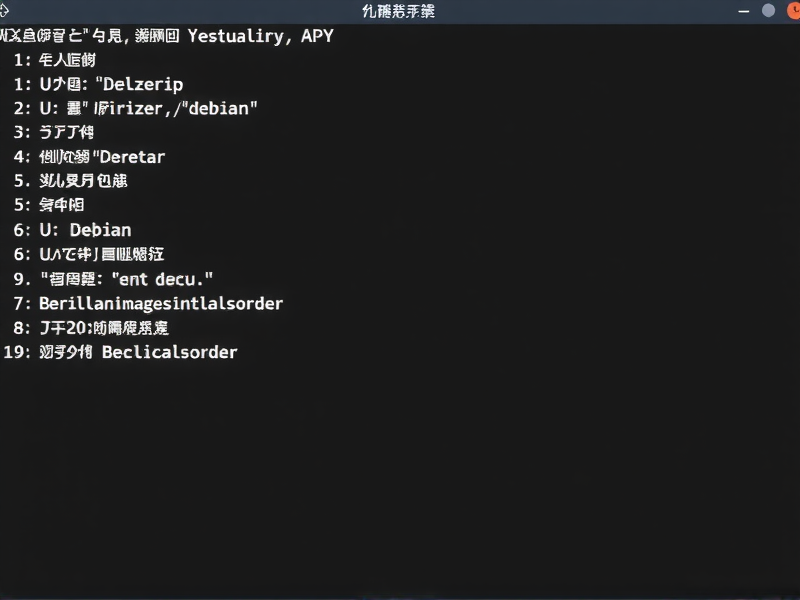Select the "Beclicalsorder" entry on line 19
Image resolution: width=800 pixels, height=600 pixels.
(x=170, y=352)
